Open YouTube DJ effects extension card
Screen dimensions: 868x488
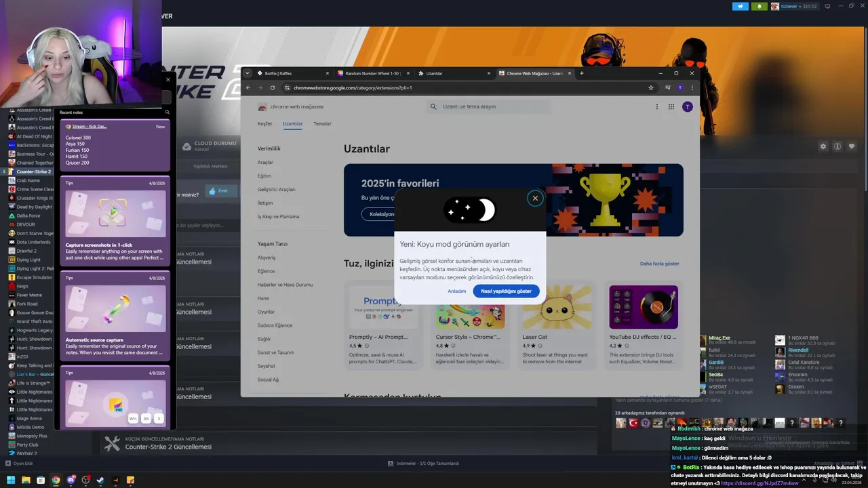click(644, 327)
